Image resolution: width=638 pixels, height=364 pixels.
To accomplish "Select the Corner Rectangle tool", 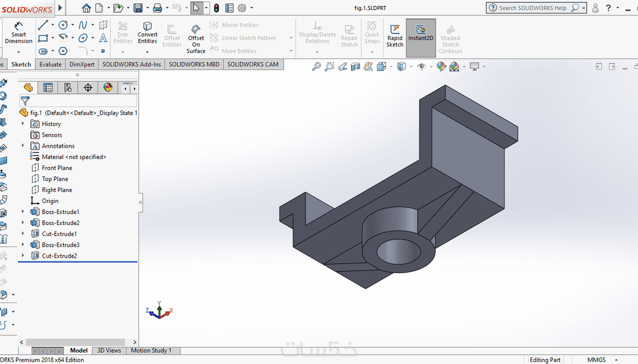I will pyautogui.click(x=43, y=38).
